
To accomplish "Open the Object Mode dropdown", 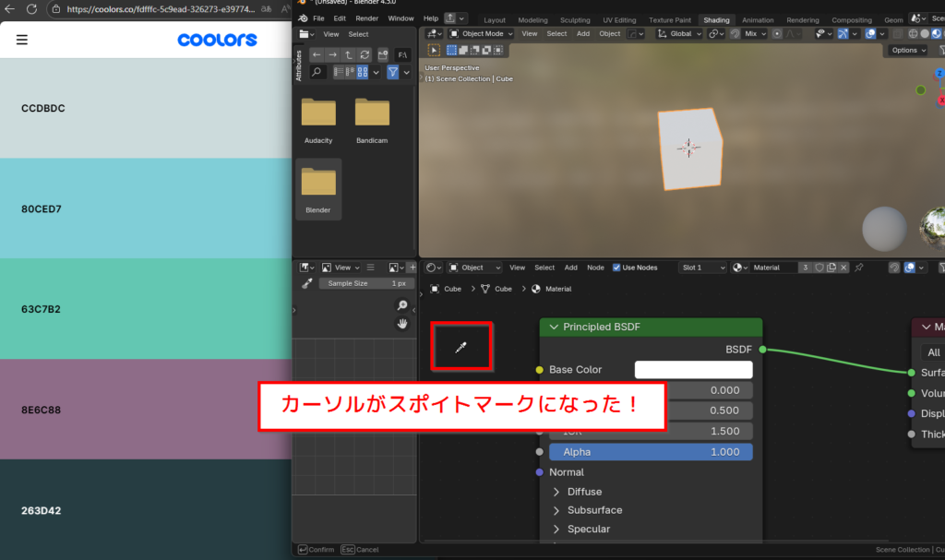I will tap(481, 33).
